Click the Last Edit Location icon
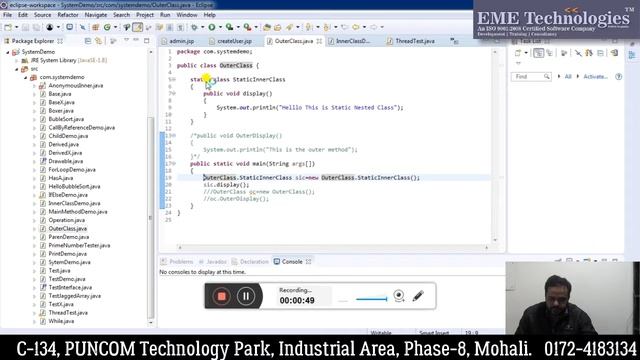The image size is (640, 360). point(345,27)
